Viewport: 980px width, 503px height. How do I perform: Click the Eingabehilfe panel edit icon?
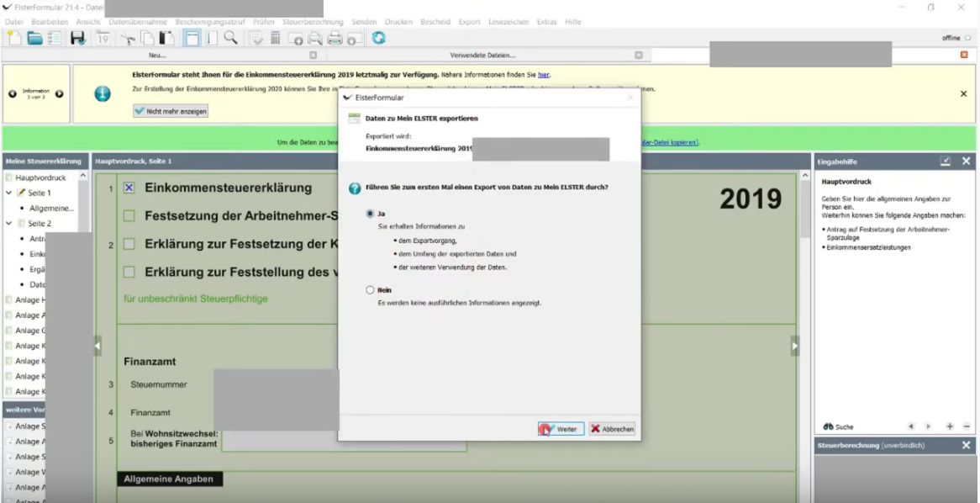pos(946,161)
